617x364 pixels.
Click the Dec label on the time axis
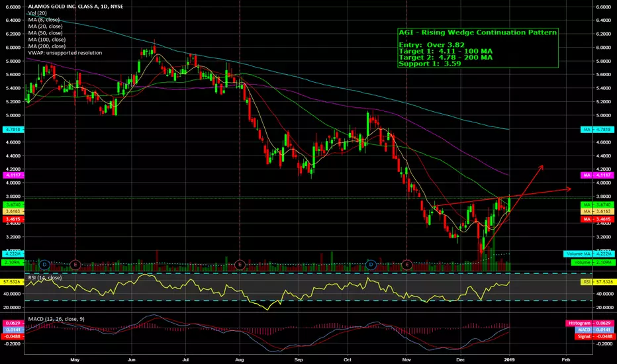pyautogui.click(x=460, y=359)
